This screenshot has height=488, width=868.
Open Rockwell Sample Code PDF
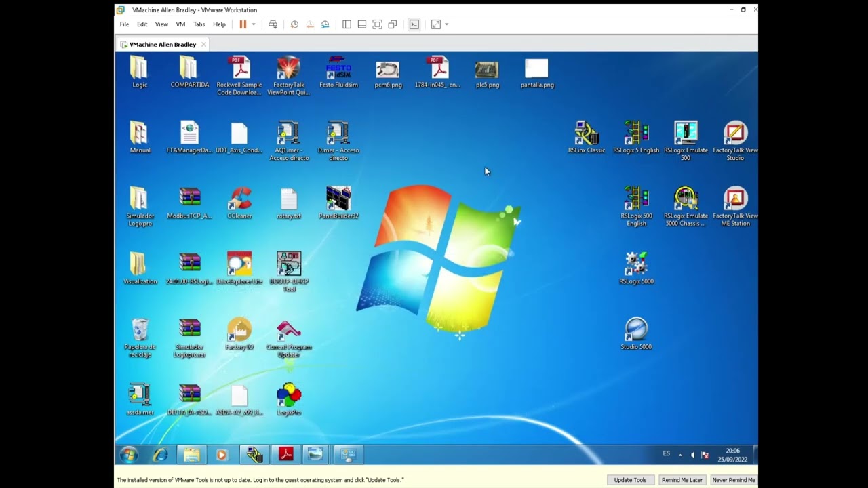pos(239,76)
